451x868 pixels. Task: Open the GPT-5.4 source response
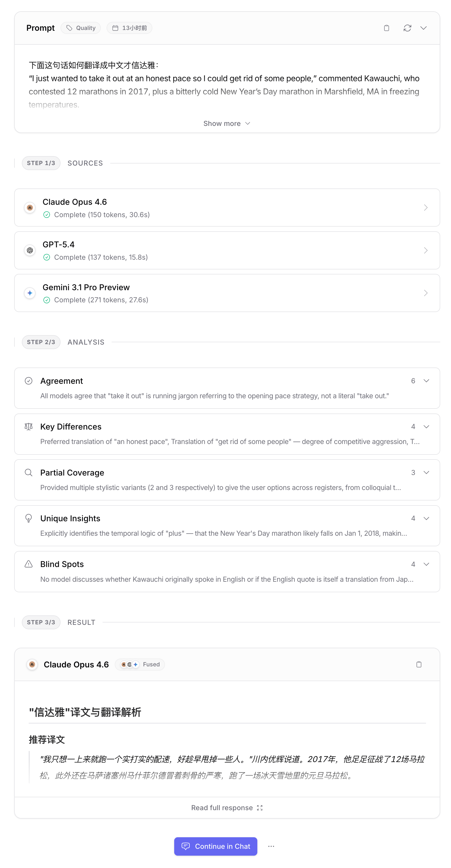[x=227, y=250]
